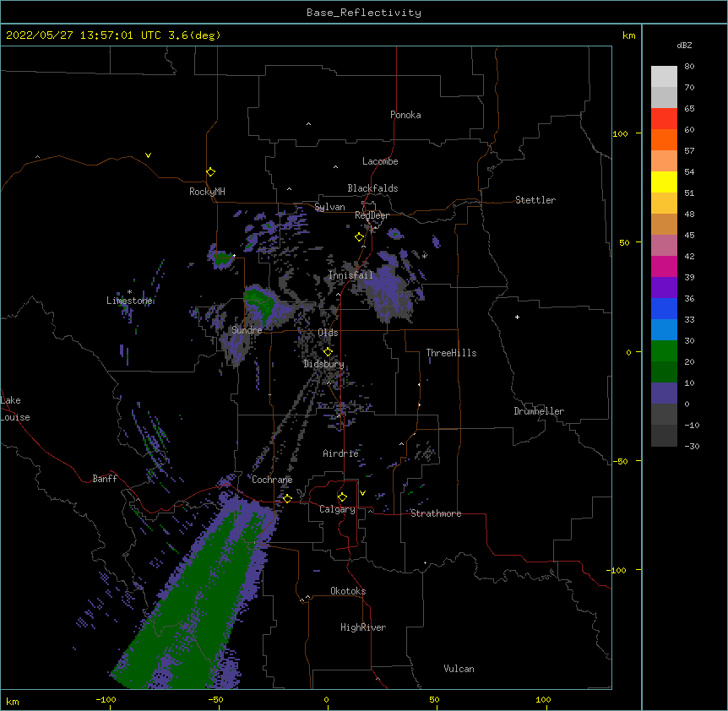Click the white cross marker east of ThreeHills
The image size is (728, 711).
tap(517, 317)
